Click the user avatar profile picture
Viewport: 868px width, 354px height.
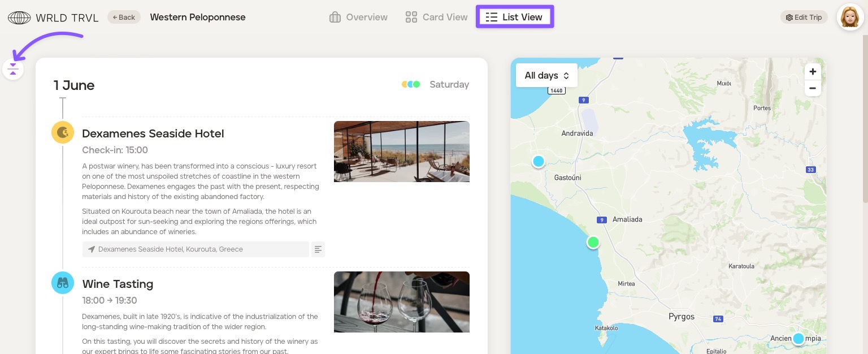[850, 18]
